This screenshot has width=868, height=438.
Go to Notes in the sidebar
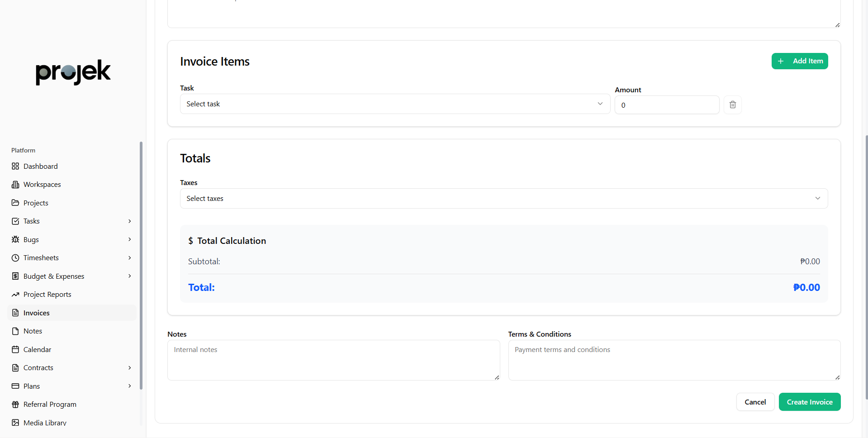[x=33, y=331]
